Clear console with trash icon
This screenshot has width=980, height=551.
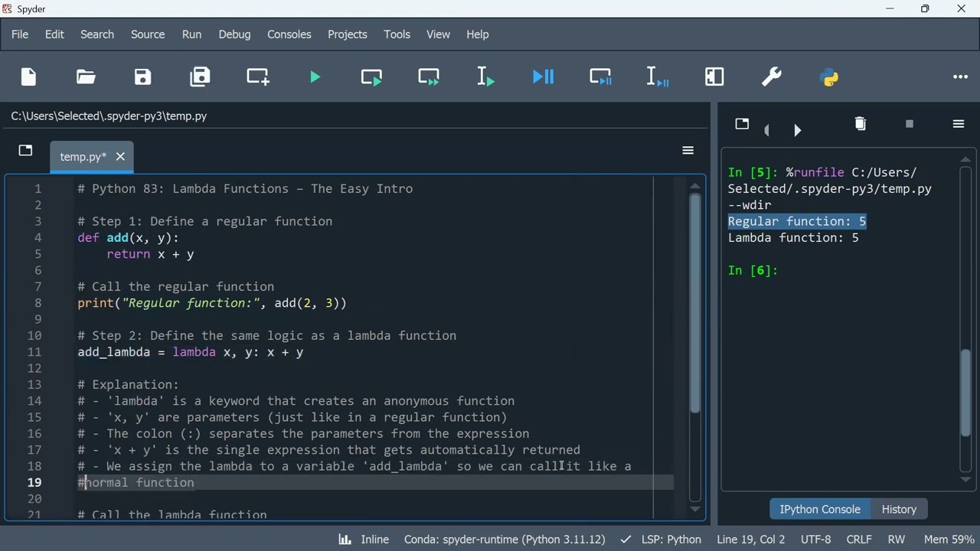pyautogui.click(x=860, y=124)
